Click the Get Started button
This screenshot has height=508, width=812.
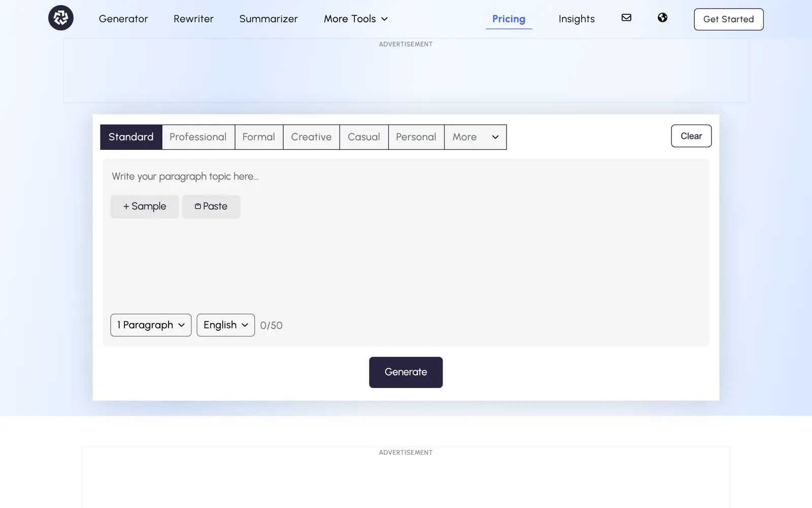click(728, 19)
